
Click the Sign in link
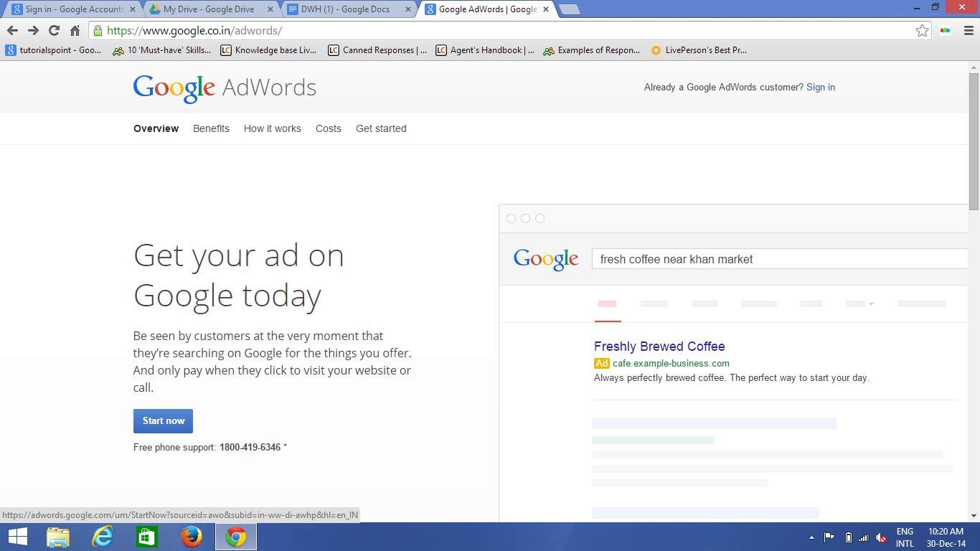pos(820,87)
